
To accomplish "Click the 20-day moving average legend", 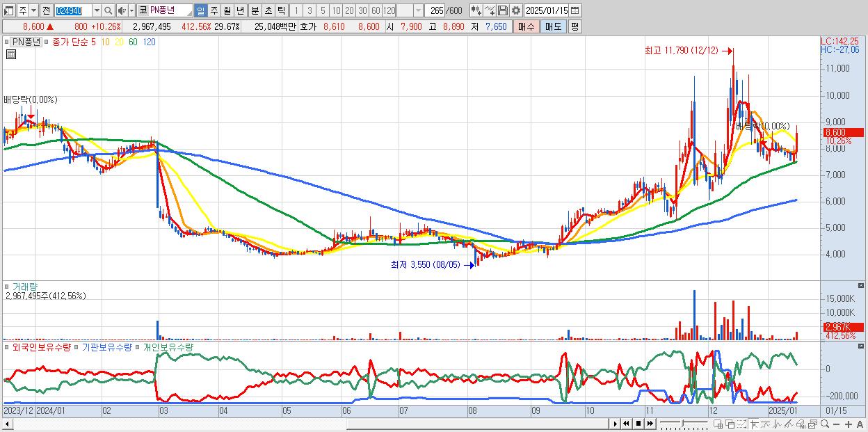I will (x=119, y=42).
